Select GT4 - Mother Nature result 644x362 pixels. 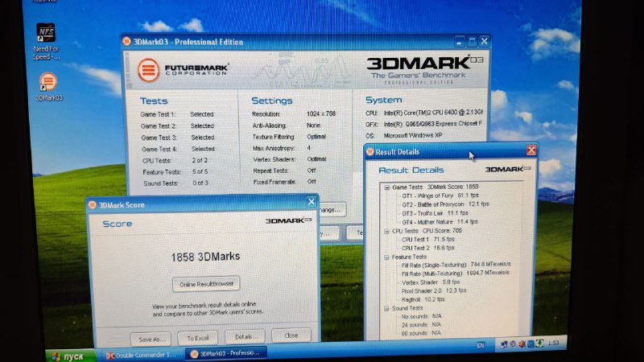click(x=440, y=222)
